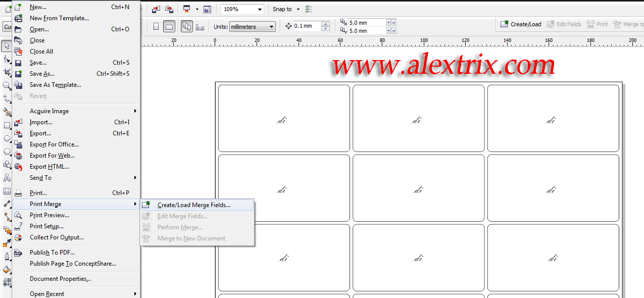Screen dimensions: 644x298
Task: Select the Zoom magnifier tool
Action: pyautogui.click(x=7, y=86)
